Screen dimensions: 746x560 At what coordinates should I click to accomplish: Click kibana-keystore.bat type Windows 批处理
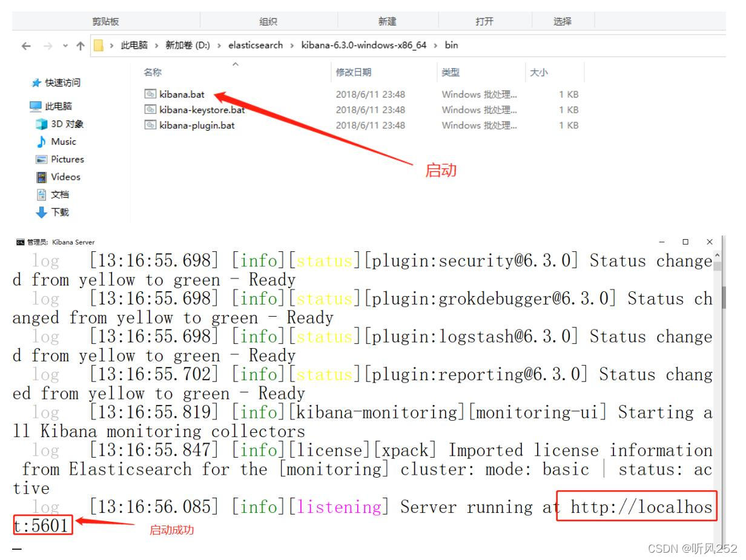coord(480,110)
